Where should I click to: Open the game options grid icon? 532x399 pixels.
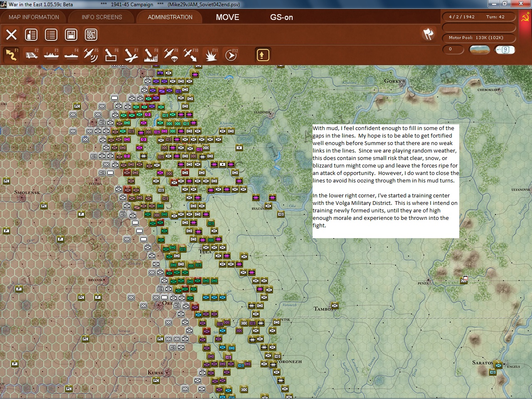coord(91,34)
